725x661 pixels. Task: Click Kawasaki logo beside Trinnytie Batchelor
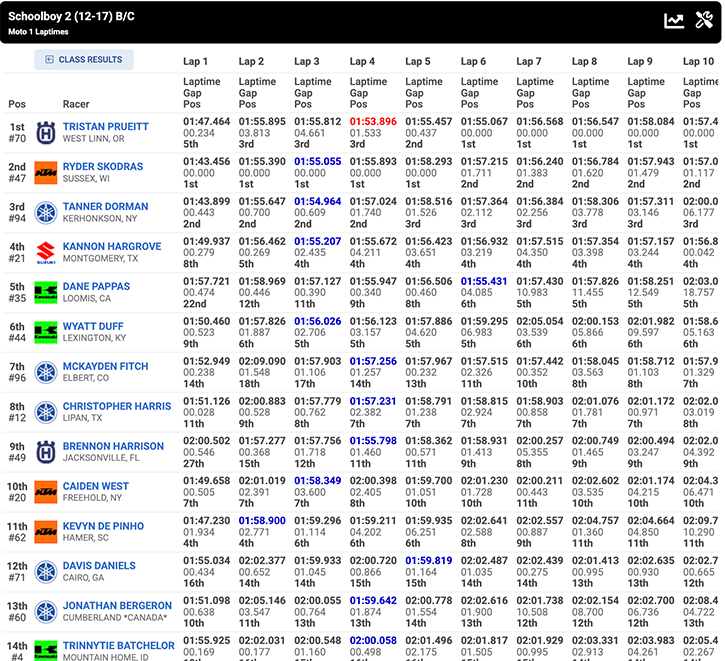pos(46,651)
